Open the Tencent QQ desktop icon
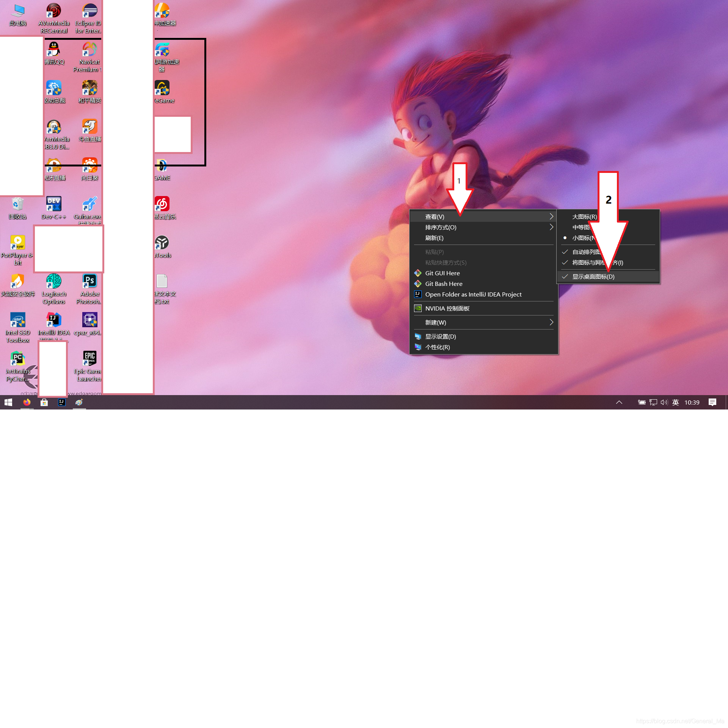 click(x=54, y=50)
